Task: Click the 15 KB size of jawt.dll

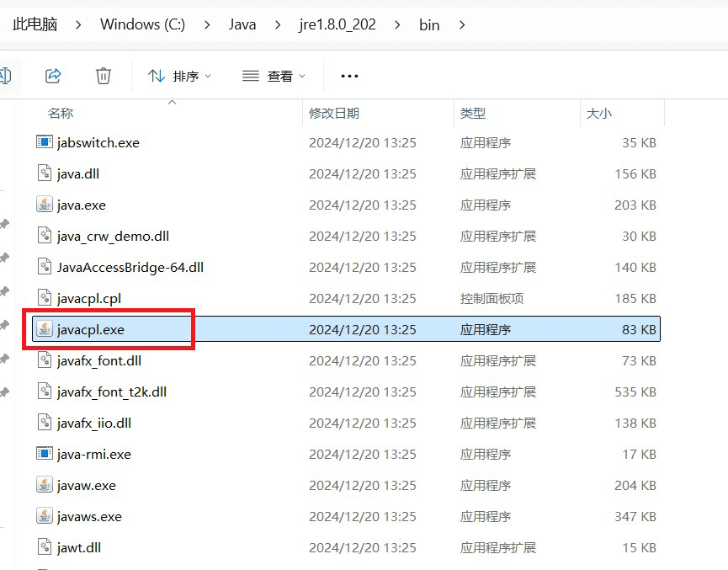Action: point(639,547)
